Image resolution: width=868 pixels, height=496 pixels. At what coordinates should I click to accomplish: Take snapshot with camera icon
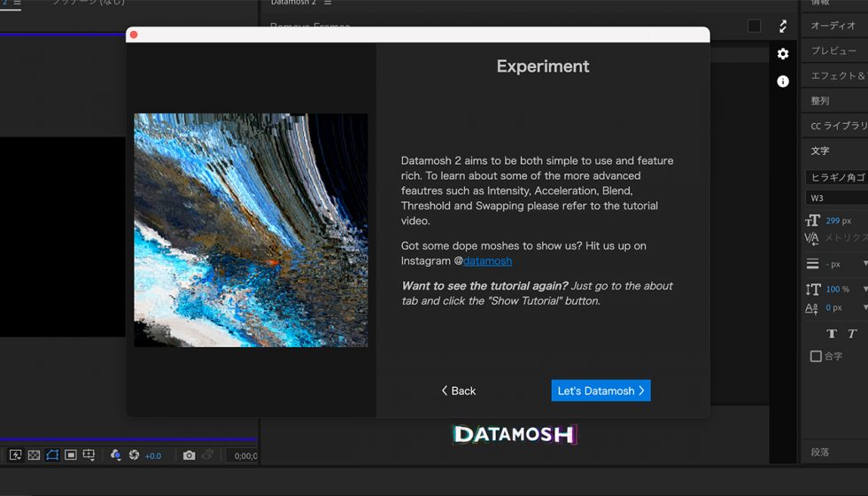190,455
